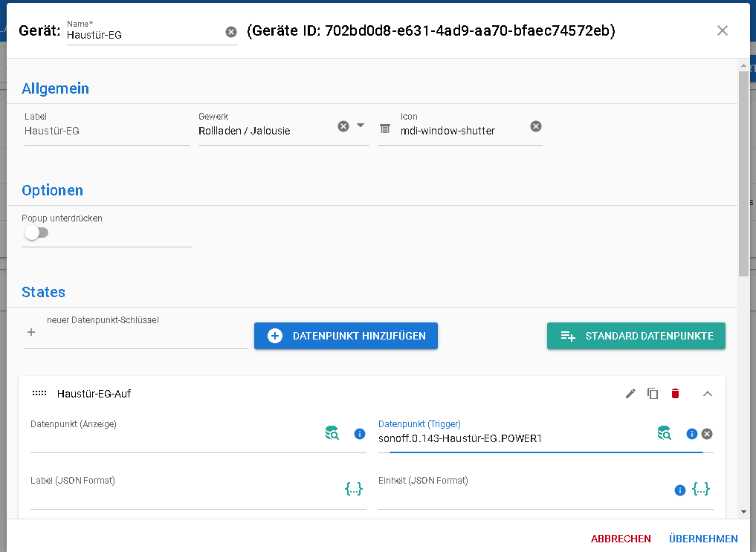Open the object browser for Datenpunkt (Trigger)
The height and width of the screenshot is (552, 756).
664,433
